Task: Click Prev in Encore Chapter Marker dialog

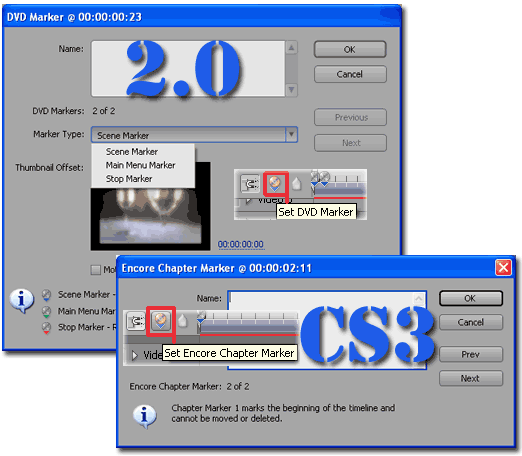Action: pyautogui.click(x=471, y=354)
